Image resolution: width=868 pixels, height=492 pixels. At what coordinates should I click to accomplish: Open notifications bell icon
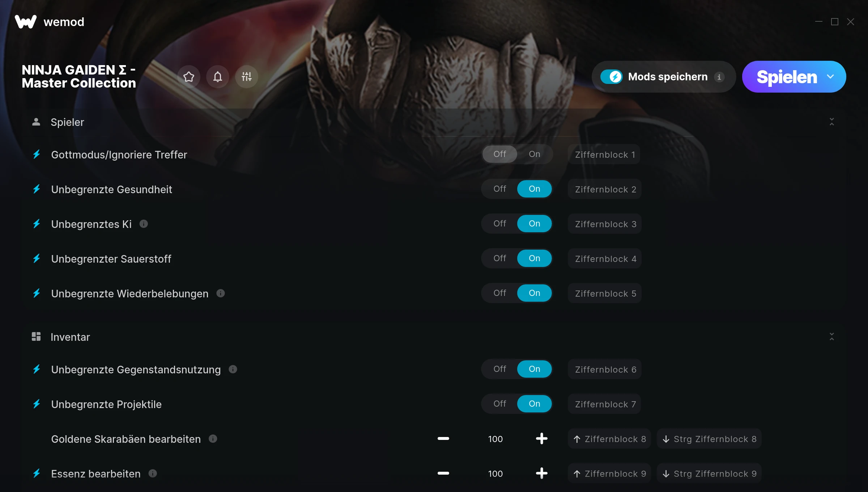(218, 77)
